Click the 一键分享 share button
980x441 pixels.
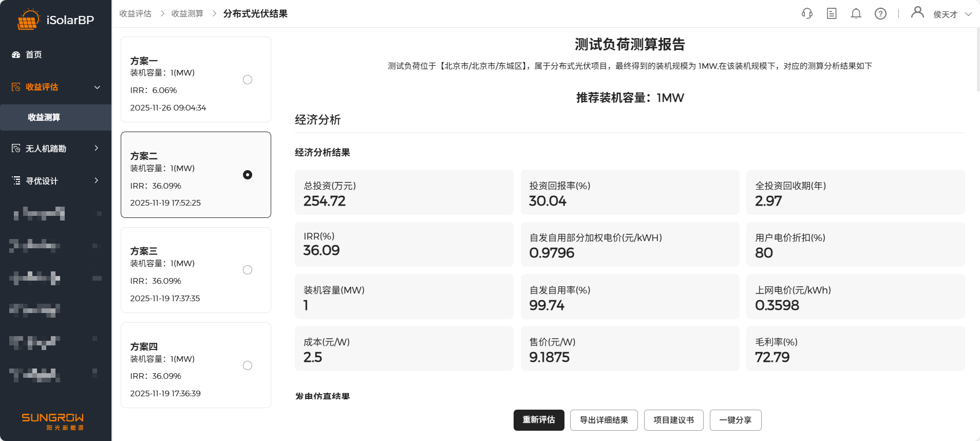[735, 420]
